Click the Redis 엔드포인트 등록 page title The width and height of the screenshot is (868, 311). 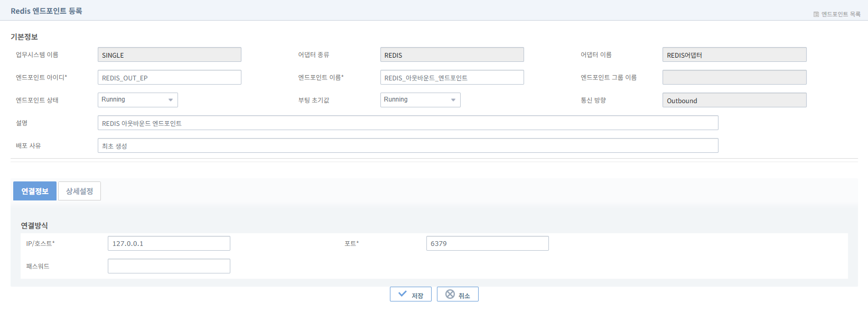tap(46, 11)
